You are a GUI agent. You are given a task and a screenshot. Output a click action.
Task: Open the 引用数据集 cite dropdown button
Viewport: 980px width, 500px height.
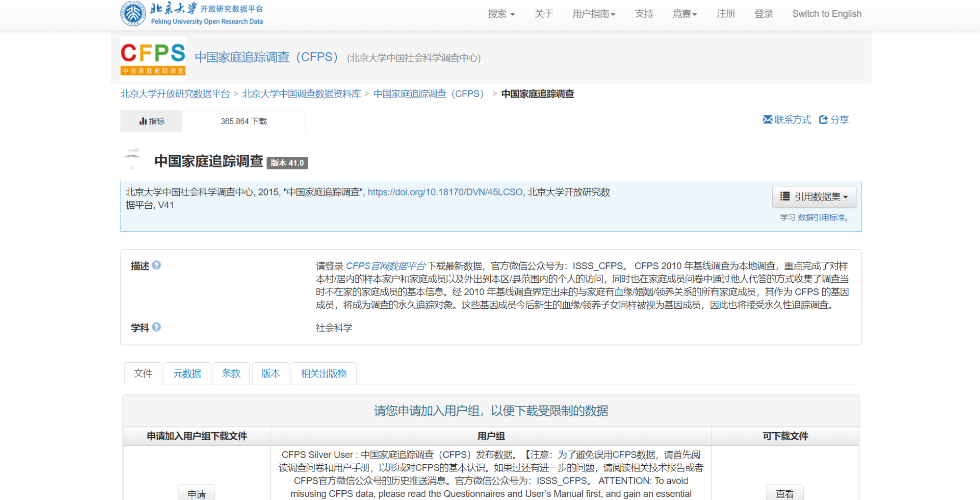814,197
